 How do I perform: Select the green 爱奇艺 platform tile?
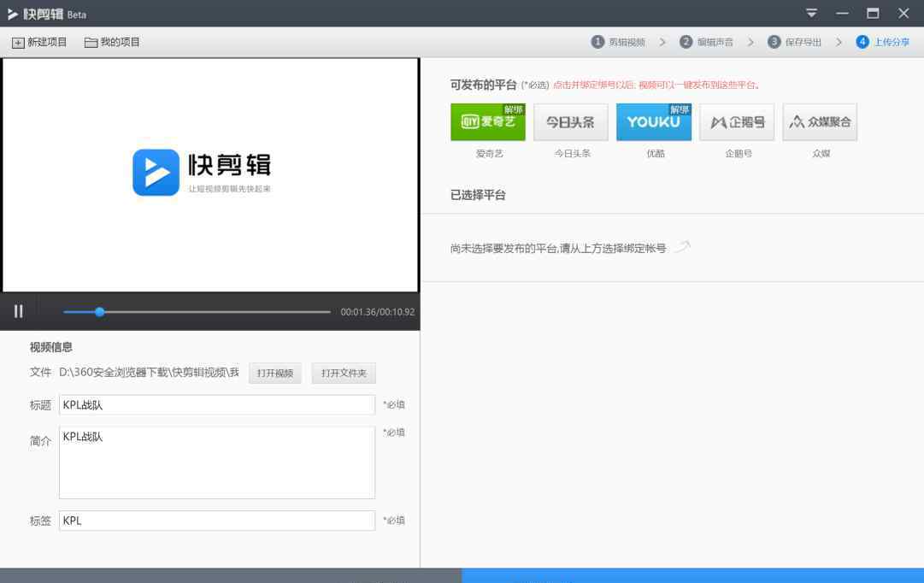[488, 122]
